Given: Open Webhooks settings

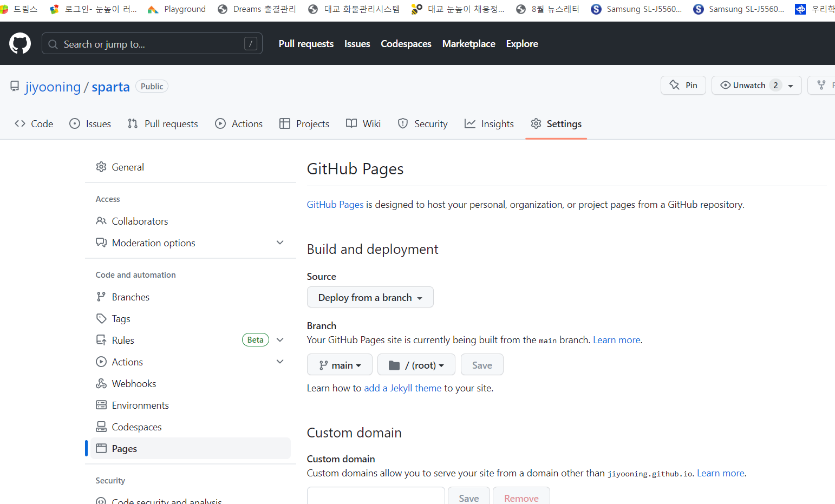Looking at the screenshot, I should click(191, 384).
